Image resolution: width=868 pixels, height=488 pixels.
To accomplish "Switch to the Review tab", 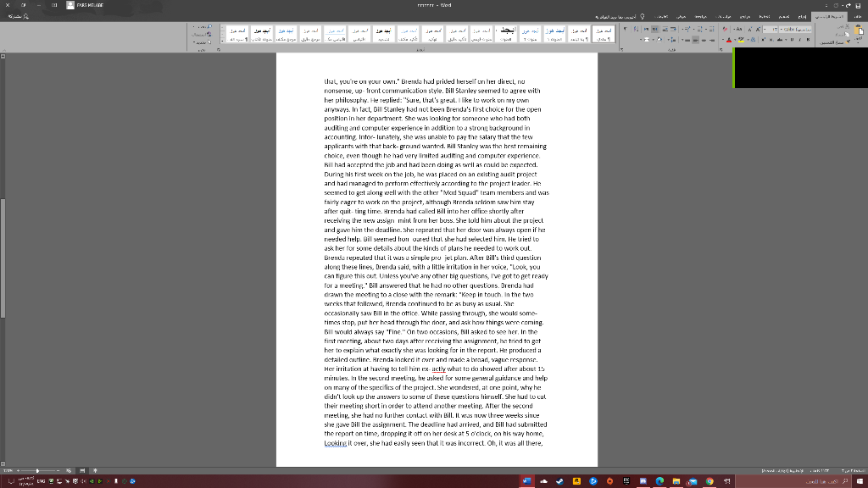I will click(701, 17).
